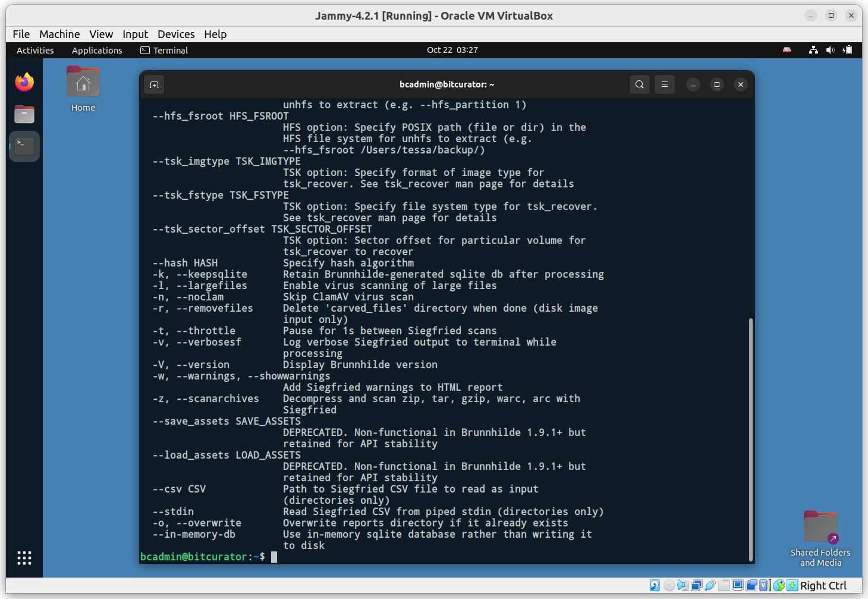Open the VirtualBox View menu
The width and height of the screenshot is (868, 599).
point(101,34)
